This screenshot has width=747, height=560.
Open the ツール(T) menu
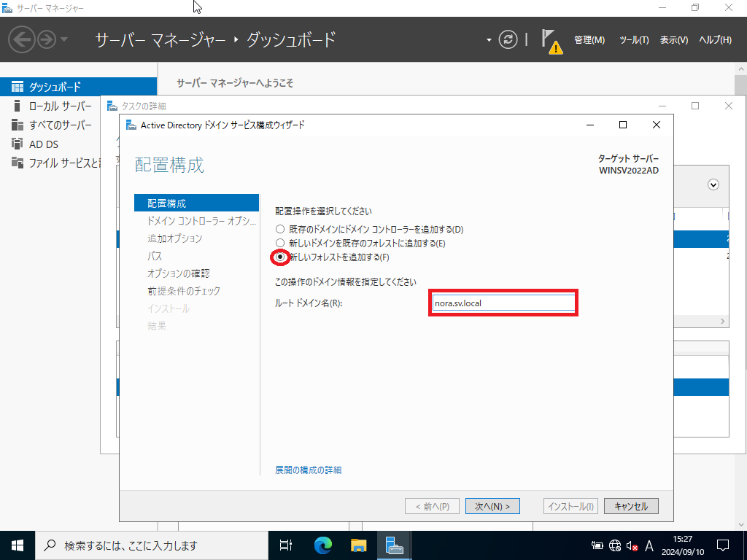point(634,40)
